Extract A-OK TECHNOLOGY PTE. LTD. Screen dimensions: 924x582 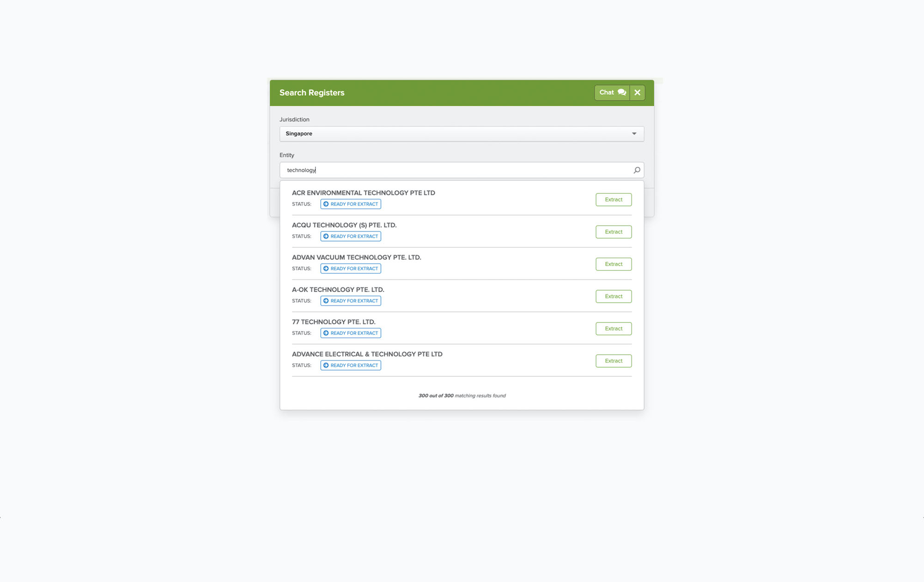click(614, 296)
